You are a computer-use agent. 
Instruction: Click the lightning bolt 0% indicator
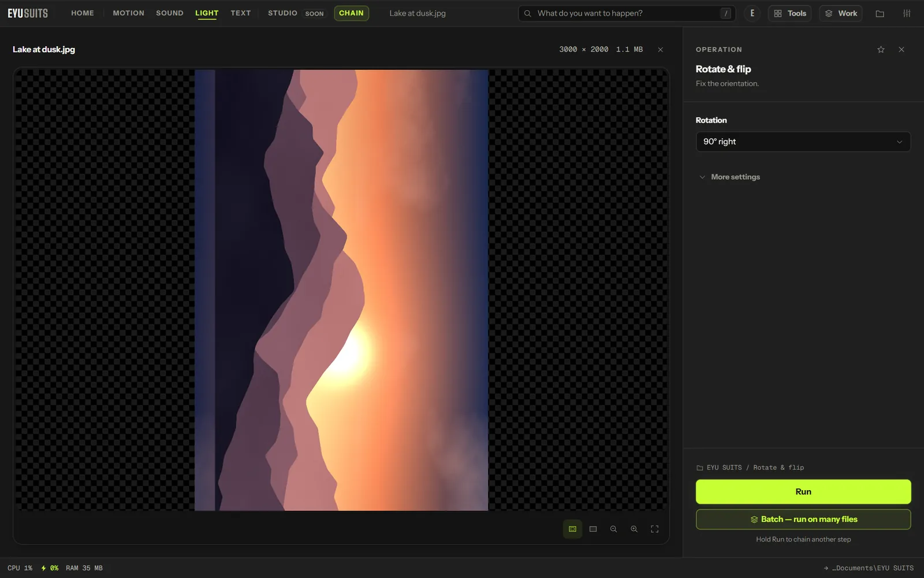tap(50, 568)
